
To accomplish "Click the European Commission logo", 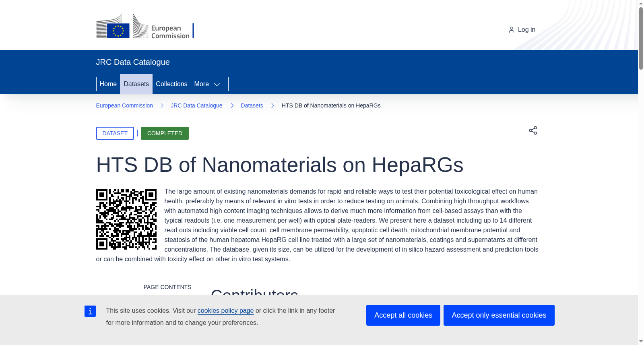I will [x=145, y=26].
